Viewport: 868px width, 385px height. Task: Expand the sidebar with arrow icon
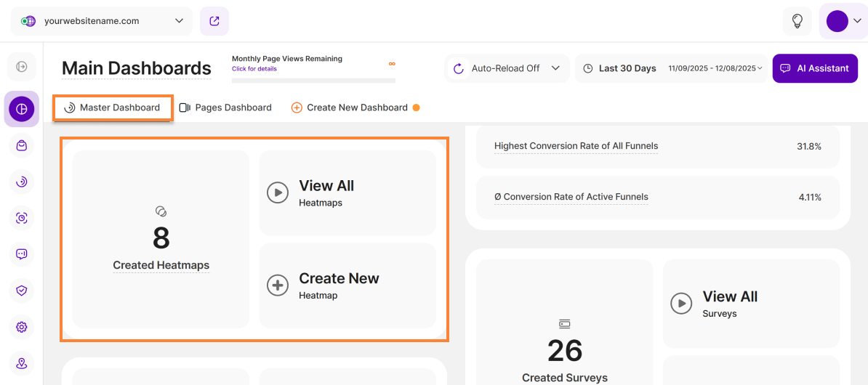point(22,67)
